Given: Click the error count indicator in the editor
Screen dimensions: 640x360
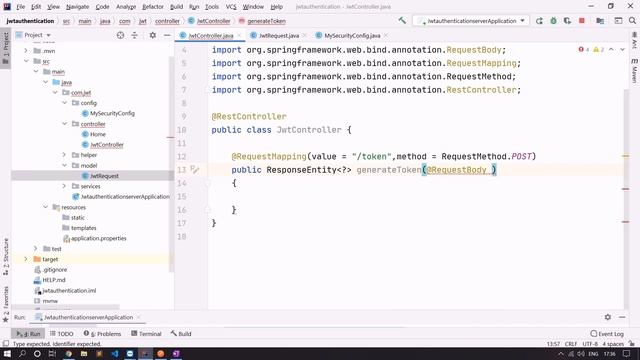Looking at the screenshot, I should [x=583, y=49].
